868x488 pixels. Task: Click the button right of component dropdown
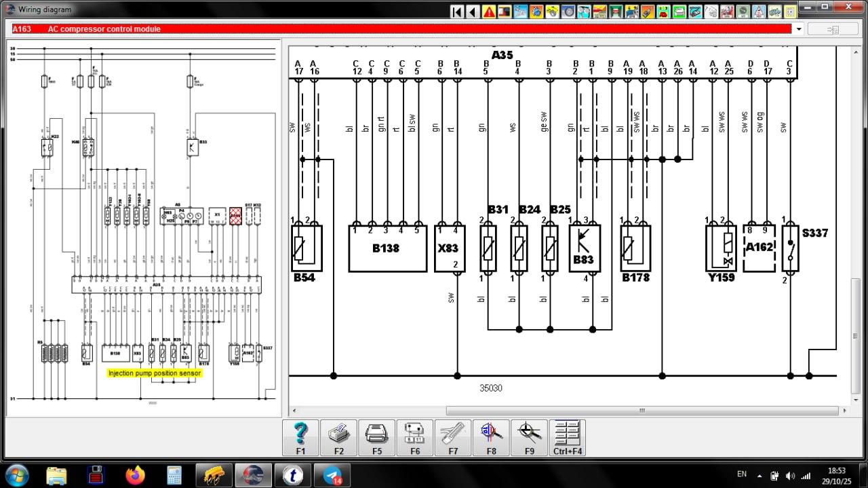pyautogui.click(x=833, y=29)
